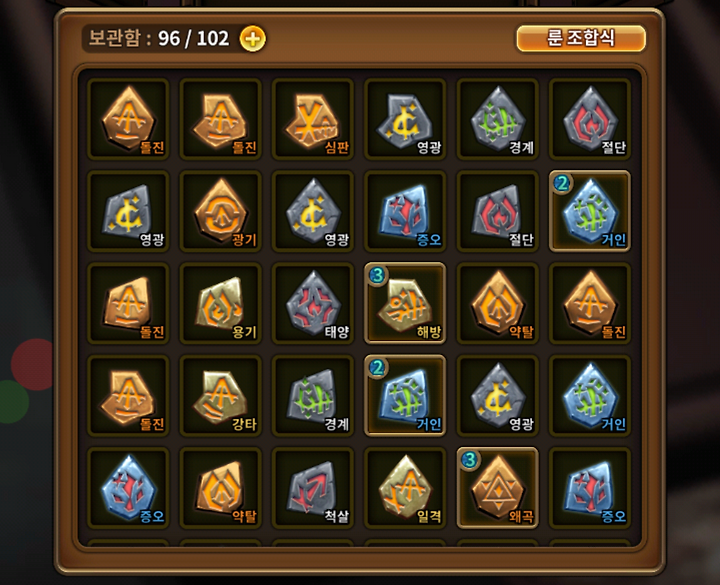This screenshot has height=585, width=720.
Task: Pick the 용기 rune stone
Action: point(220,304)
